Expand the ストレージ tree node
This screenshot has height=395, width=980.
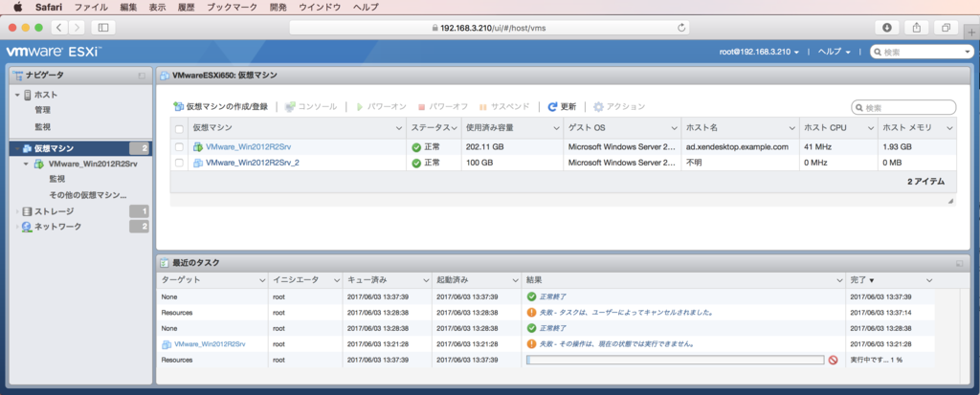17,211
